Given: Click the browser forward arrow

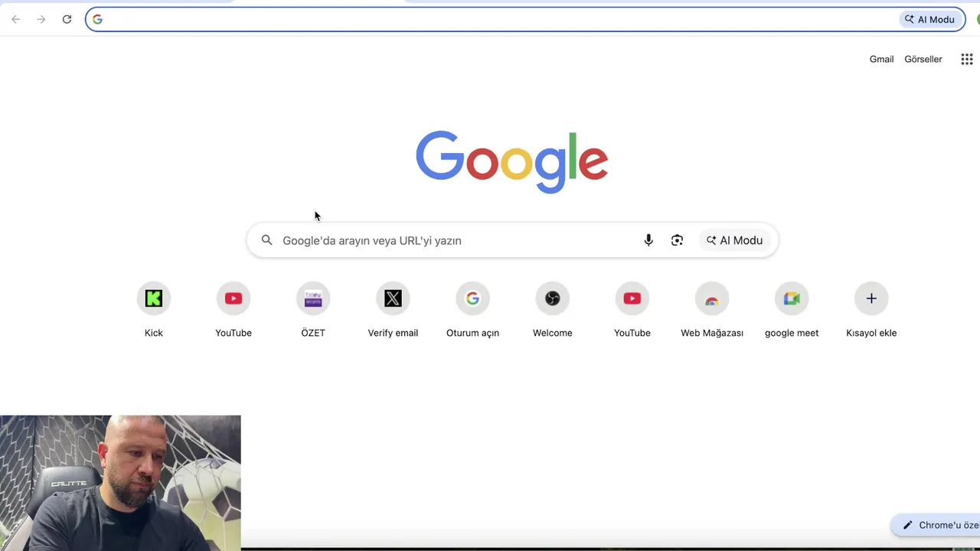Looking at the screenshot, I should 41,19.
